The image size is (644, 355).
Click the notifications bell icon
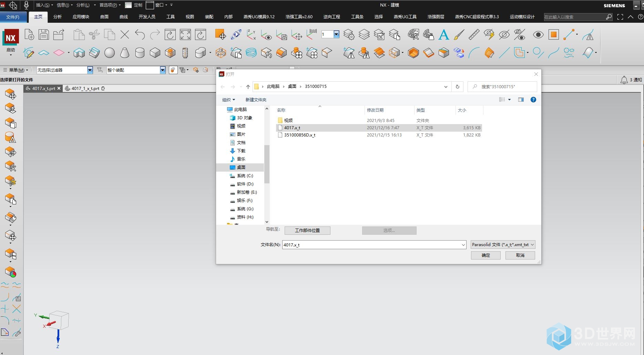[x=624, y=80]
